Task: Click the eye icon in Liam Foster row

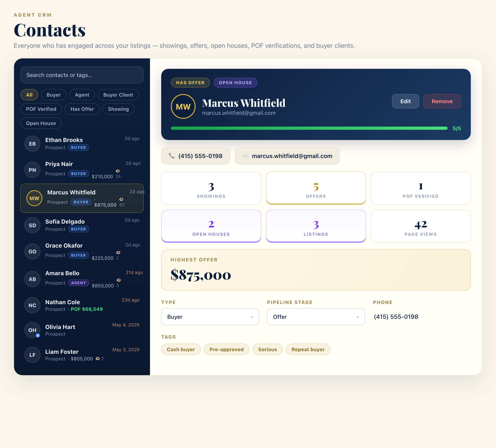Action: (x=98, y=358)
